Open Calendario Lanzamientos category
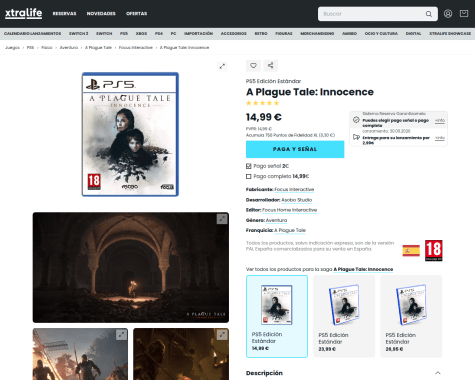The width and height of the screenshot is (475, 380). (32, 34)
